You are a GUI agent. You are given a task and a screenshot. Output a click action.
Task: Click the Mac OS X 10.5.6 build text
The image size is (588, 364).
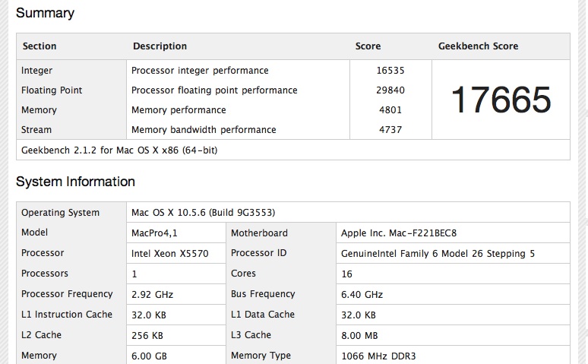point(204,212)
